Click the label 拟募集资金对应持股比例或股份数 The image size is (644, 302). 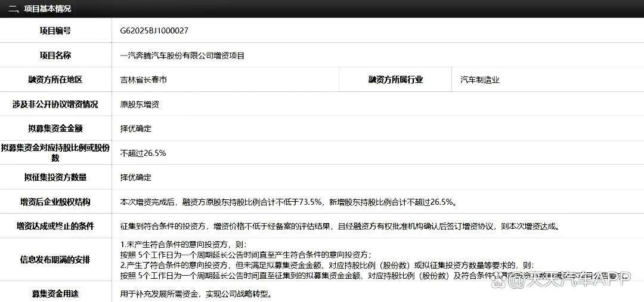[55, 152]
